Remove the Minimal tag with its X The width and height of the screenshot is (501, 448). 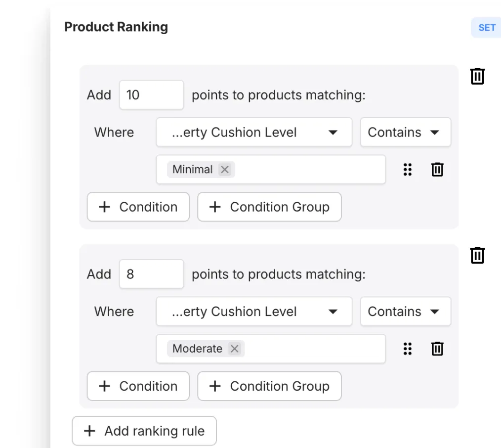pos(225,170)
